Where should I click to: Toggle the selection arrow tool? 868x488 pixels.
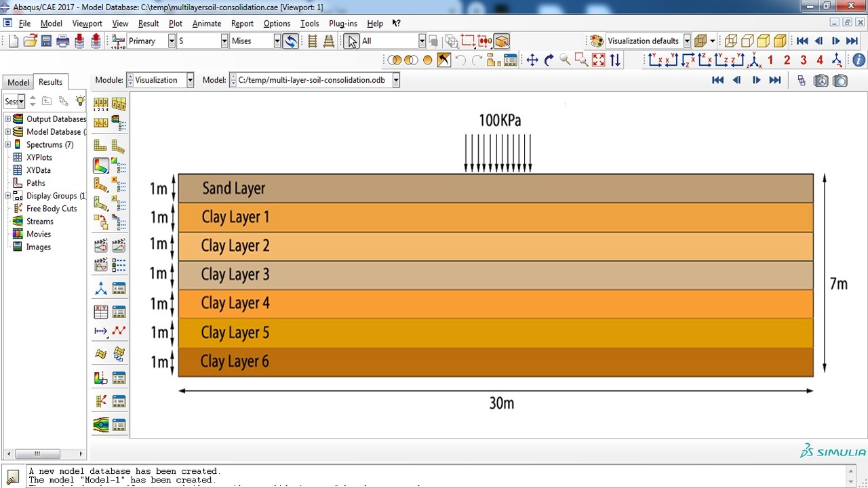[351, 41]
